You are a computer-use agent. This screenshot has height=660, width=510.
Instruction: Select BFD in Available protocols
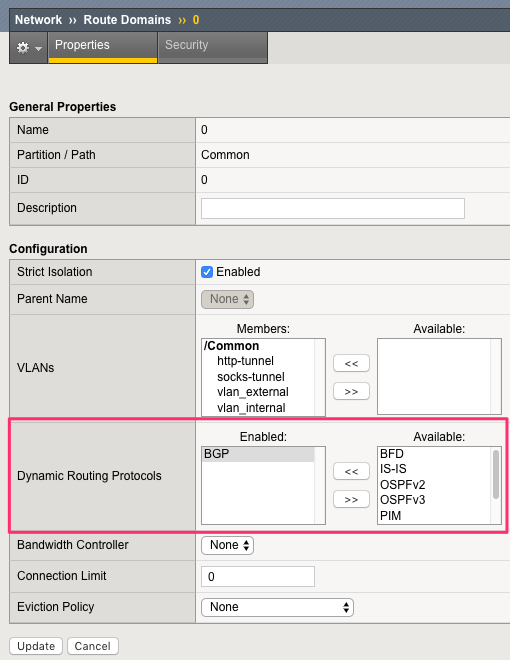pyautogui.click(x=392, y=454)
